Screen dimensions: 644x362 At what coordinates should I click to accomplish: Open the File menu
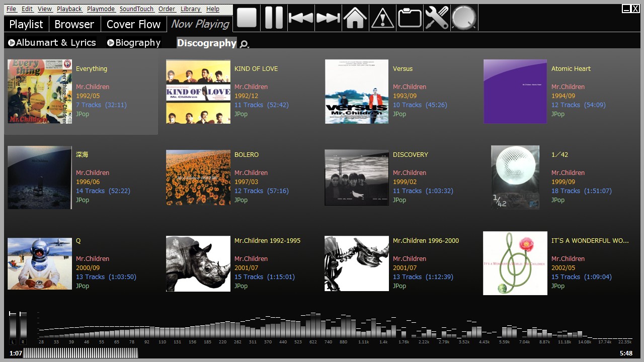click(11, 9)
